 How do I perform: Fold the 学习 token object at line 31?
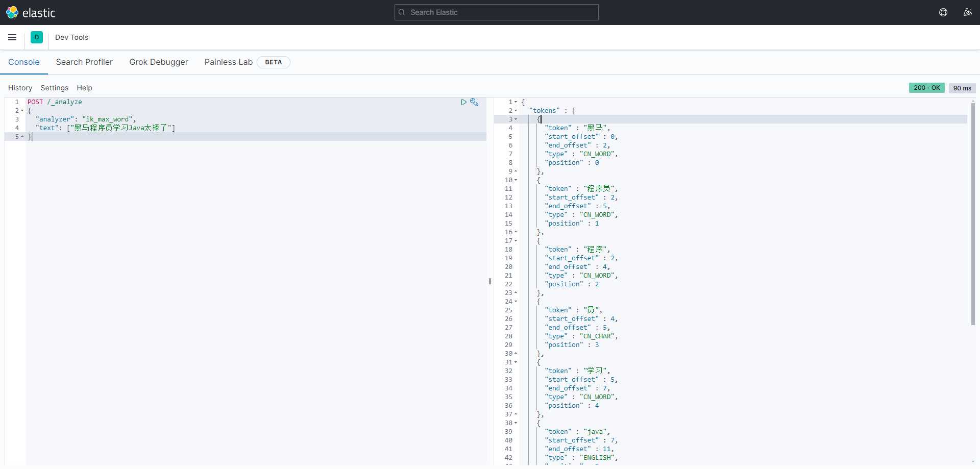click(516, 362)
